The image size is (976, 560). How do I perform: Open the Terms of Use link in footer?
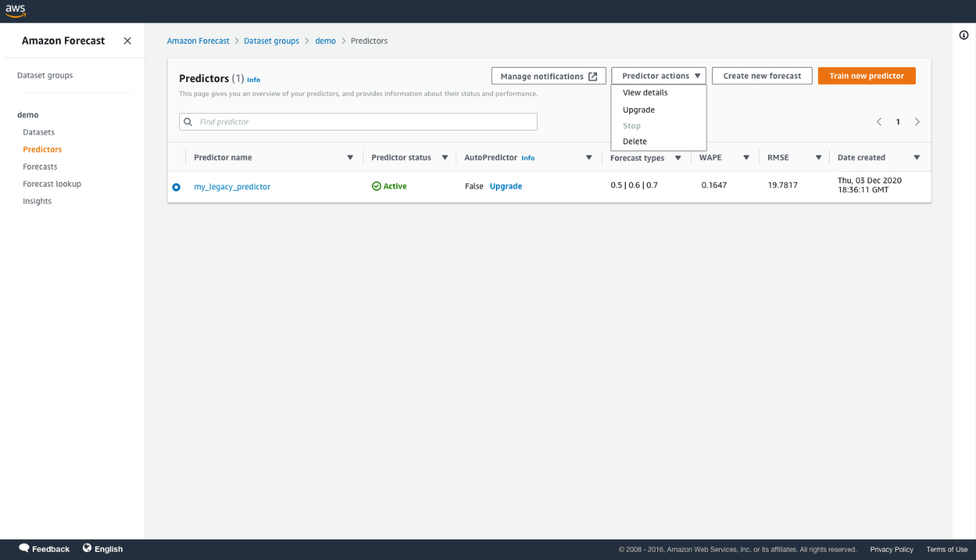pos(947,550)
